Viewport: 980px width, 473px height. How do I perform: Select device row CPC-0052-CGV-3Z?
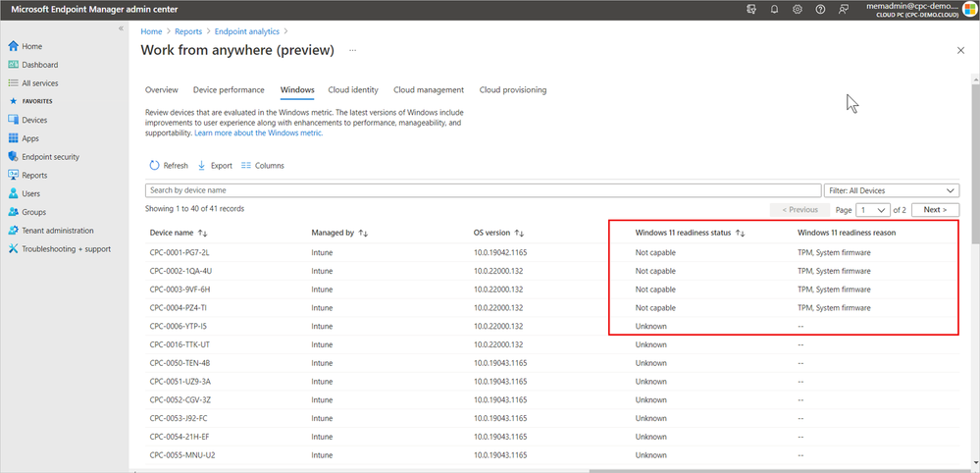[552, 400]
